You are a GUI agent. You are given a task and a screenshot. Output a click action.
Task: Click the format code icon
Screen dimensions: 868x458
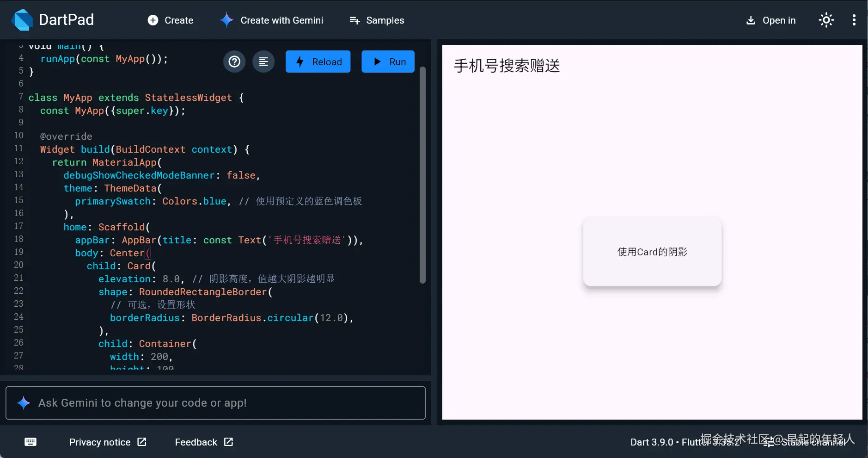point(263,61)
